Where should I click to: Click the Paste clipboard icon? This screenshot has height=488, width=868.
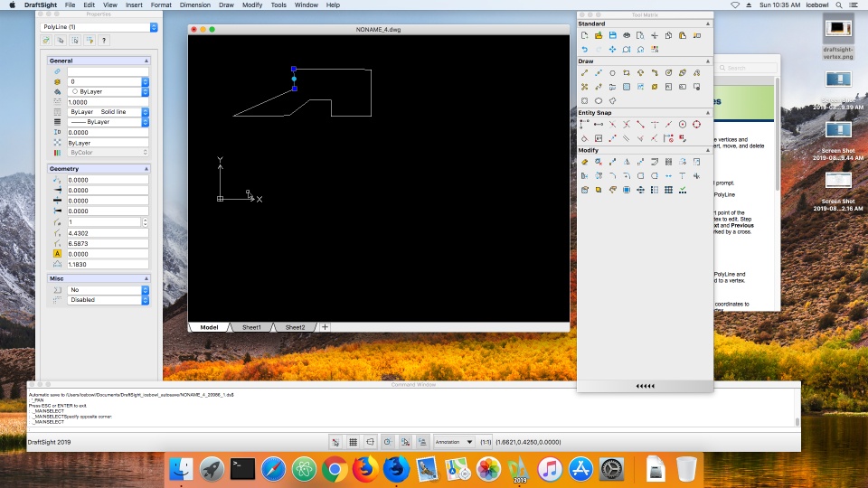(x=683, y=35)
